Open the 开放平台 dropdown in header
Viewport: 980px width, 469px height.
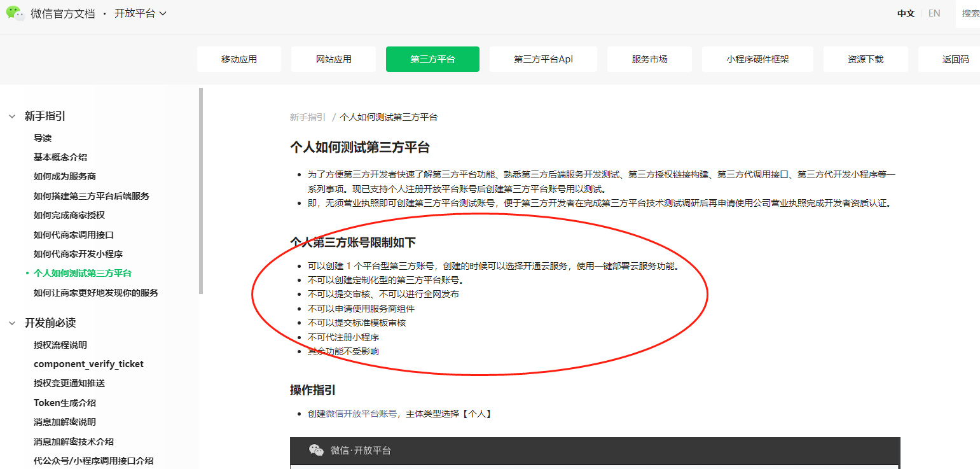[x=140, y=13]
